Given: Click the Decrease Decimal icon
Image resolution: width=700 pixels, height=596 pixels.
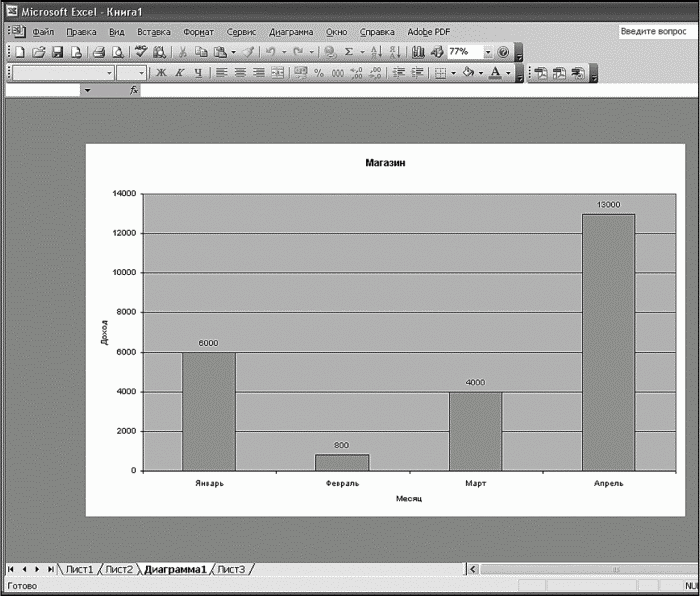Looking at the screenshot, I should pos(376,73).
